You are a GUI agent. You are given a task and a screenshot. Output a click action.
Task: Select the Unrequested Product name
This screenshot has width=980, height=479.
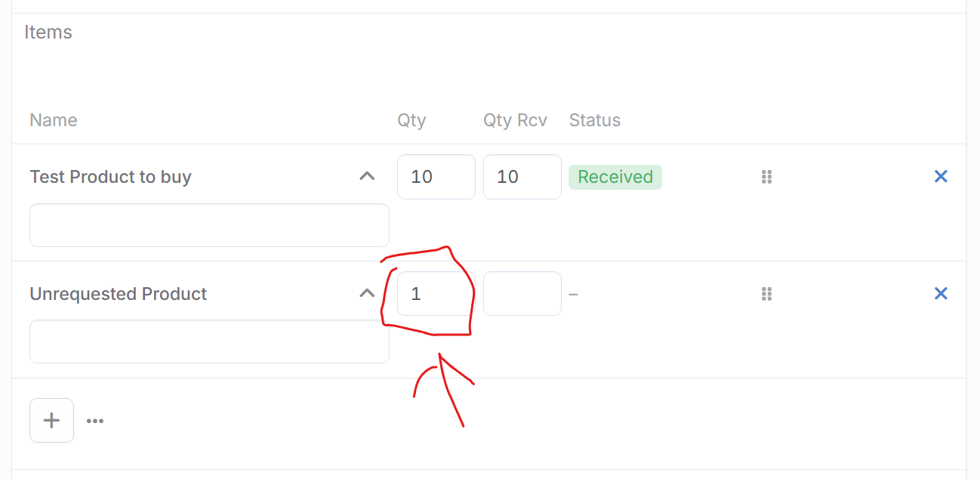point(119,294)
